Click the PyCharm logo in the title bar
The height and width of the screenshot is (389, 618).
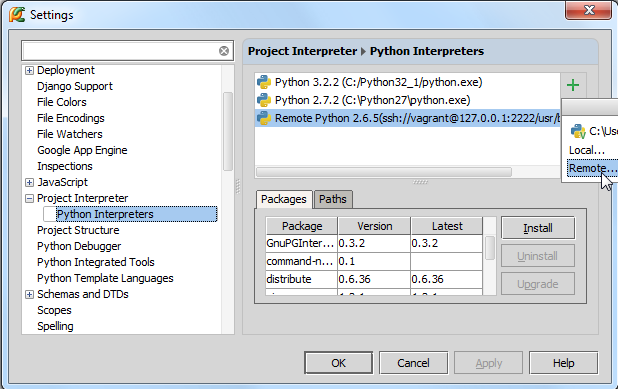17,15
